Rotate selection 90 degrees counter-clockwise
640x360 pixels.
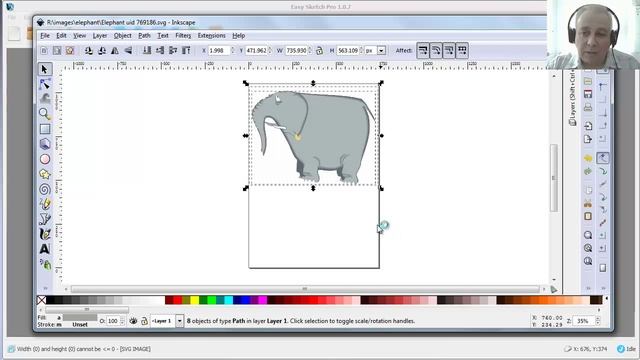coord(89,51)
